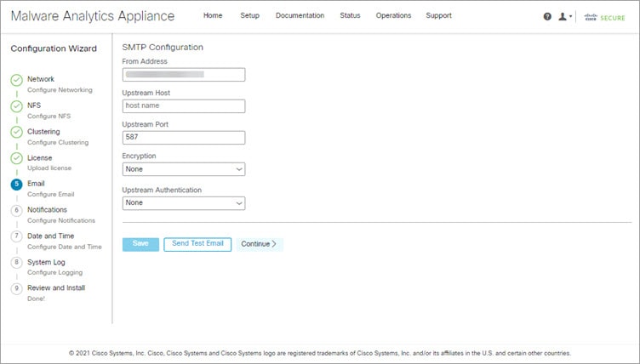Click the Clustering step checkmark icon
The image size is (640, 364).
(17, 132)
